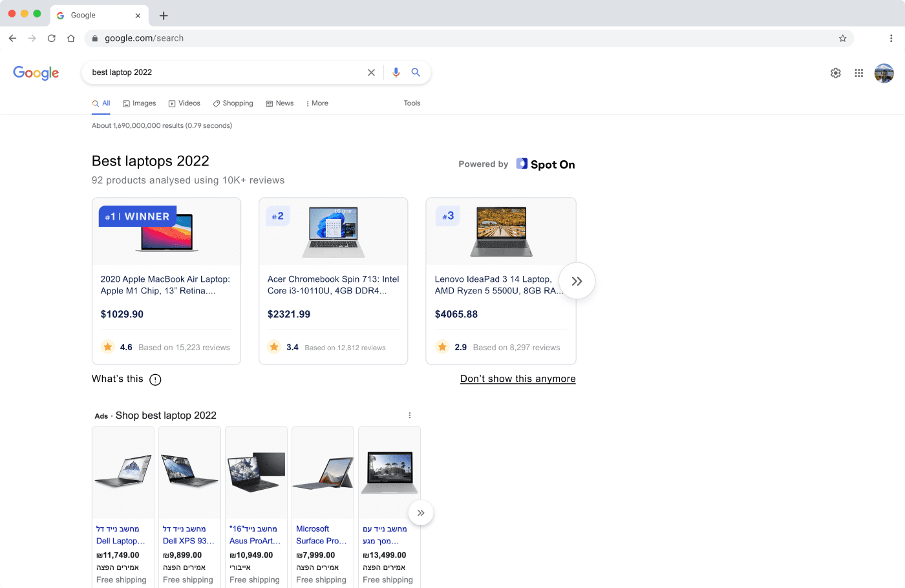
Task: Open the Lenovo IdeaPad 3 14 title
Action: (499, 285)
